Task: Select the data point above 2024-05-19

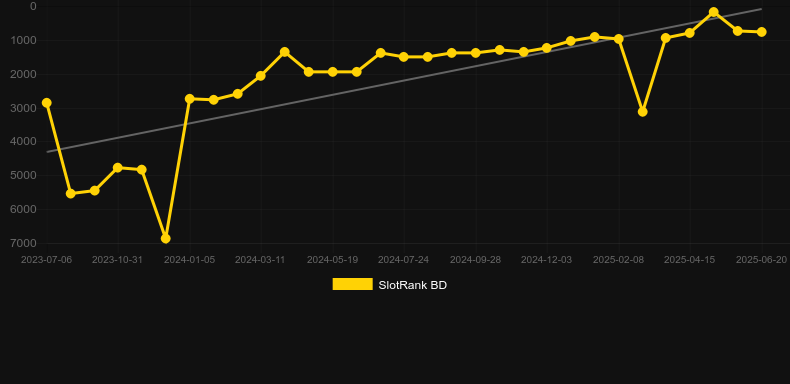Action: [333, 72]
